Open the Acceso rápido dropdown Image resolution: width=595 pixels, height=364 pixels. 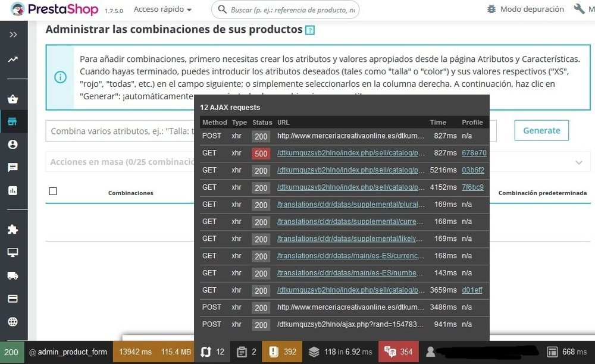(162, 9)
